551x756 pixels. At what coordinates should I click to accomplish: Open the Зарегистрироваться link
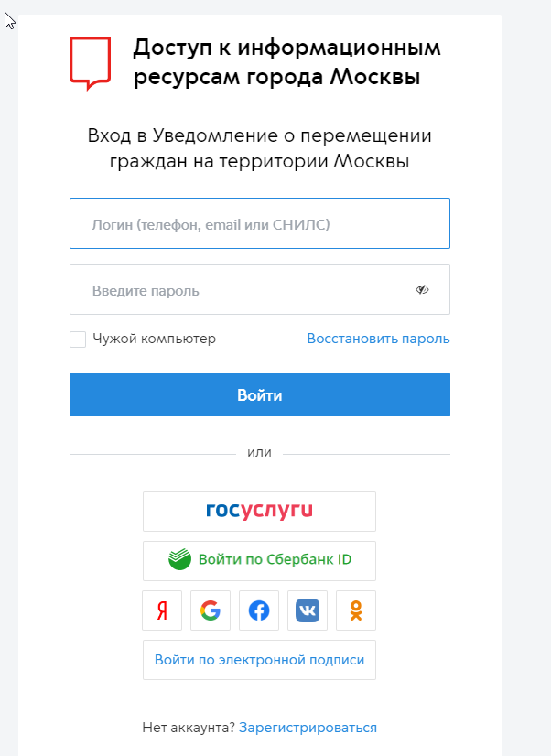pos(308,727)
